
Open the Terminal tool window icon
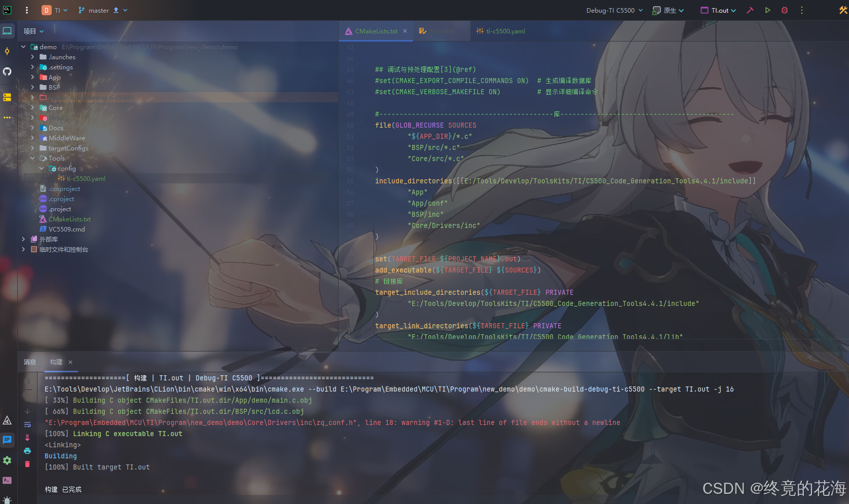(x=7, y=480)
